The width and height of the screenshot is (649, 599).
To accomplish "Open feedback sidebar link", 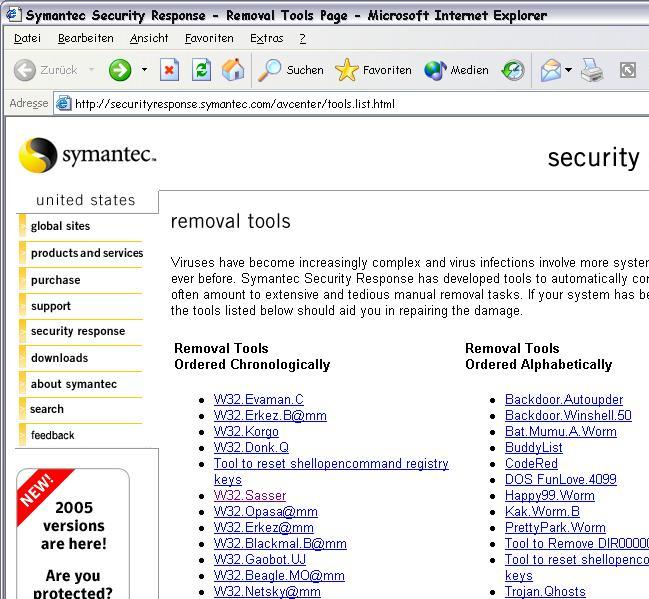I will [53, 435].
